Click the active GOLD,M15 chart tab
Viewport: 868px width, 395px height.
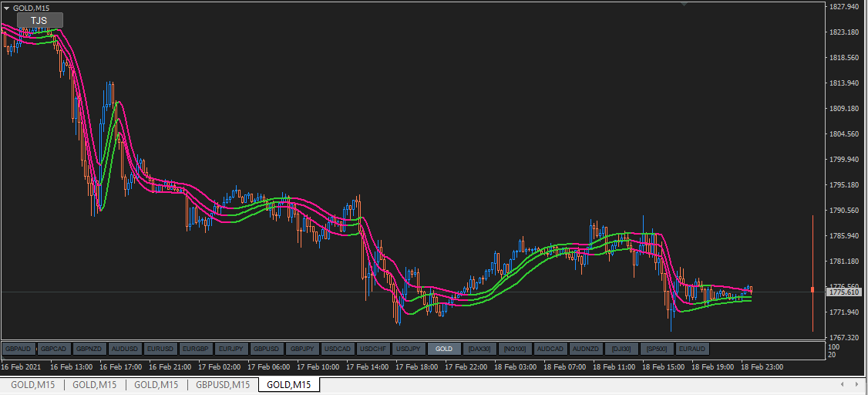(x=288, y=384)
